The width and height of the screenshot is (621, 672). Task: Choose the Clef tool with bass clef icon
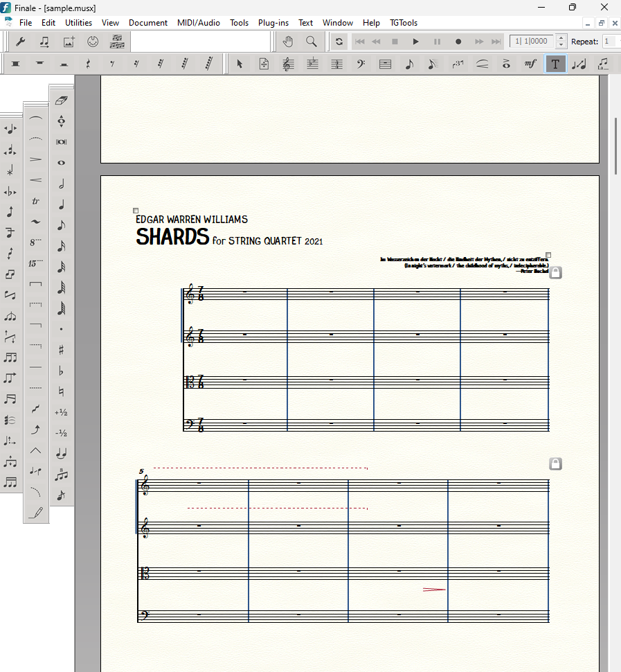pos(361,64)
